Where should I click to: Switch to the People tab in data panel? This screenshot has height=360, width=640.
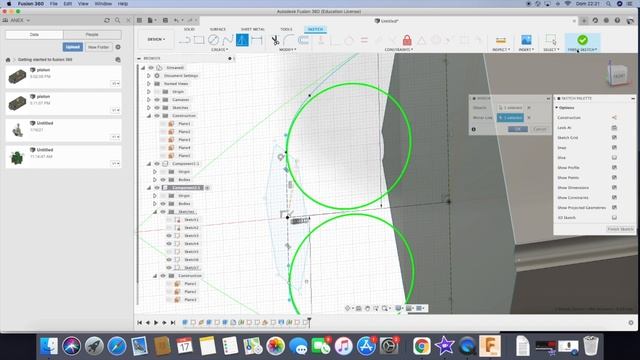click(92, 35)
